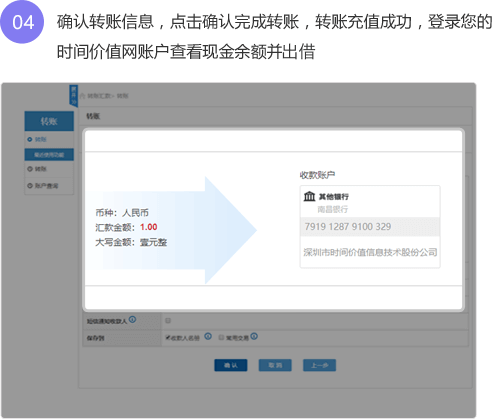Uncheck the 收款人名册 checkbox

[168, 337]
